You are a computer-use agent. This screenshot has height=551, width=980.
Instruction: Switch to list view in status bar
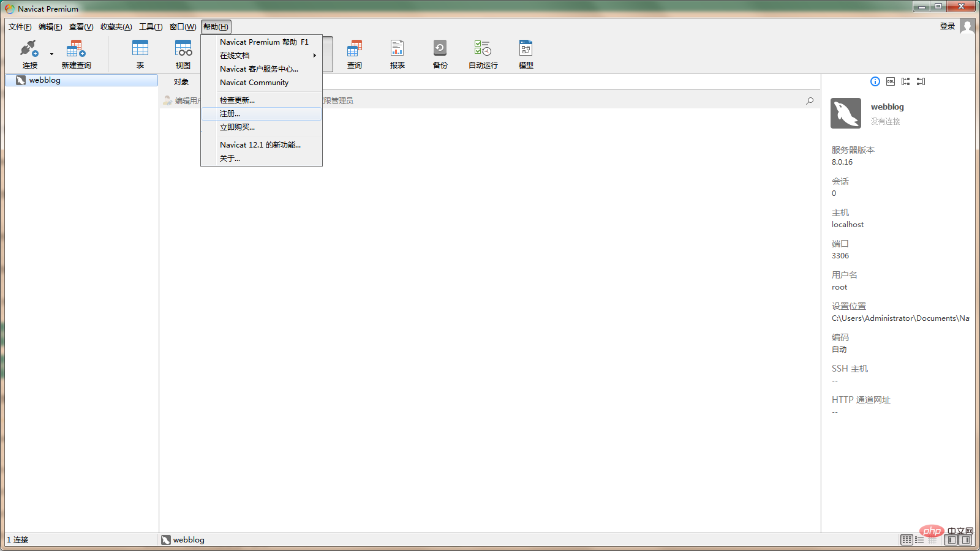click(919, 540)
